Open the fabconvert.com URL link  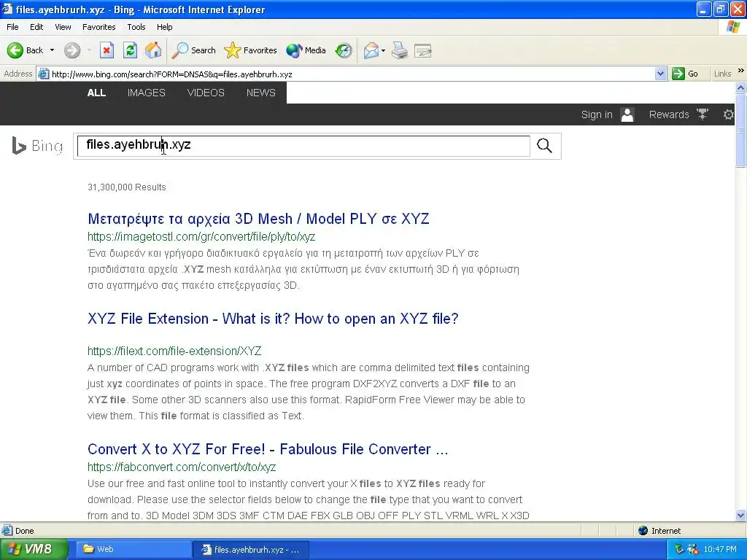[x=182, y=467]
